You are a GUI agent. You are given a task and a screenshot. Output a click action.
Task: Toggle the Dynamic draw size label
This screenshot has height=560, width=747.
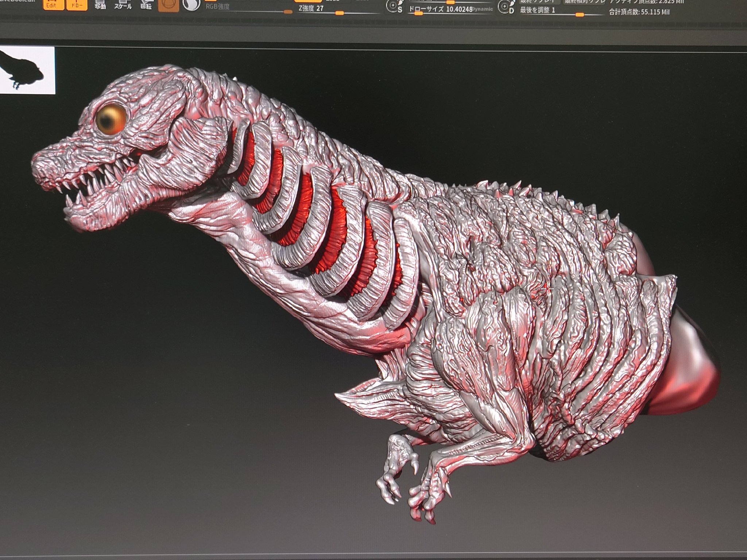coord(483,9)
